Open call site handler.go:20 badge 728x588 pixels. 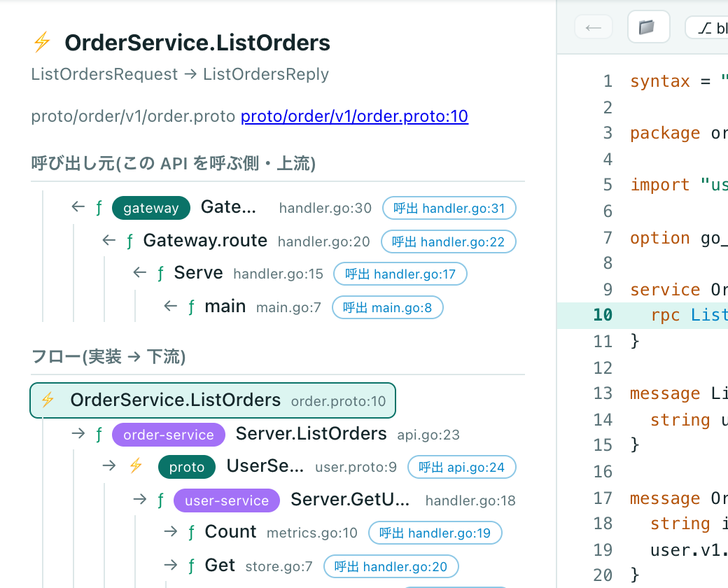tap(391, 566)
